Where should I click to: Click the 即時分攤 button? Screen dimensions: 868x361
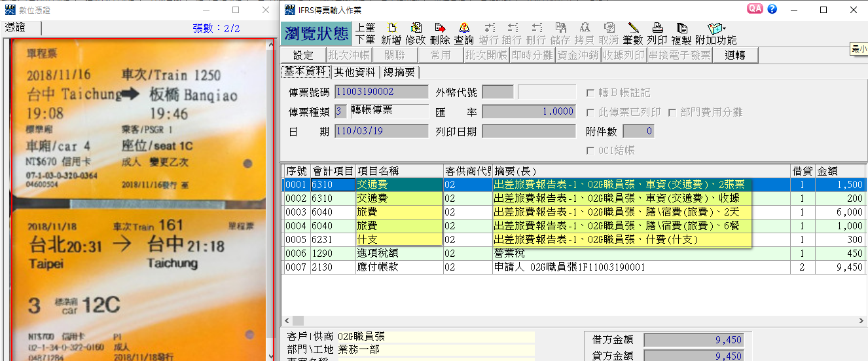[x=532, y=55]
